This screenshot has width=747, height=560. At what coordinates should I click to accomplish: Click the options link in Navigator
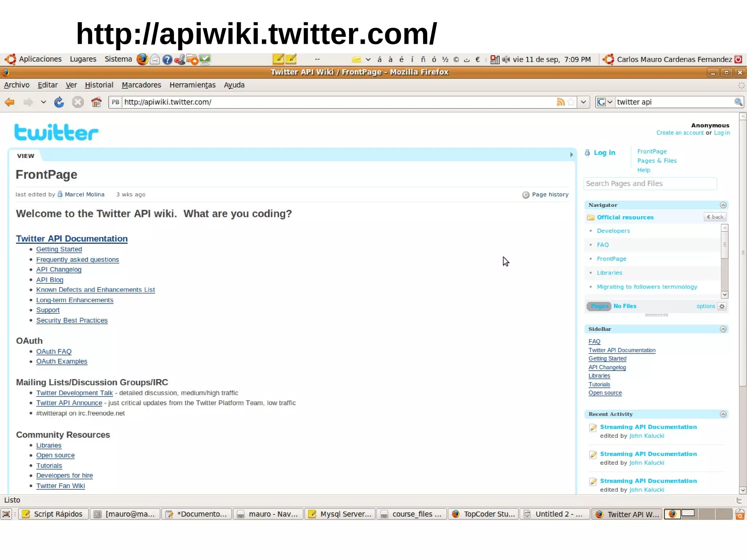[706, 306]
